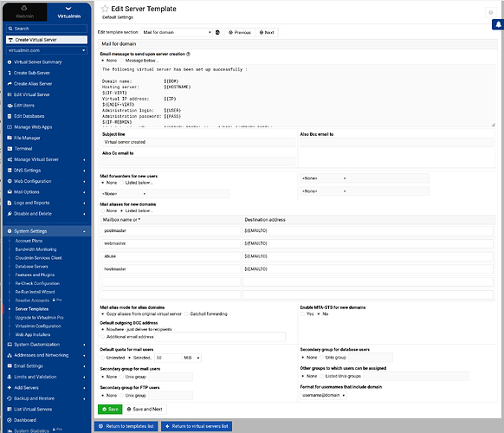
Task: Click help icon beside Email message label
Action: coord(189,54)
